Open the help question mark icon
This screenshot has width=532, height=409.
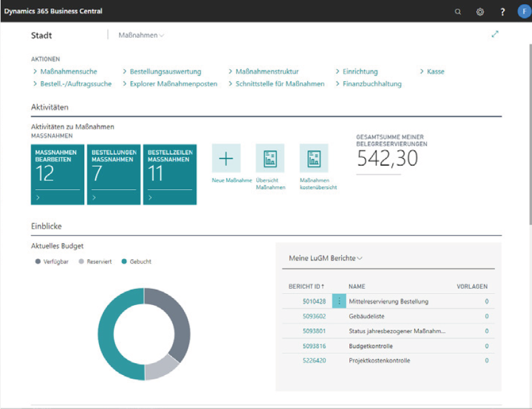[x=502, y=11]
